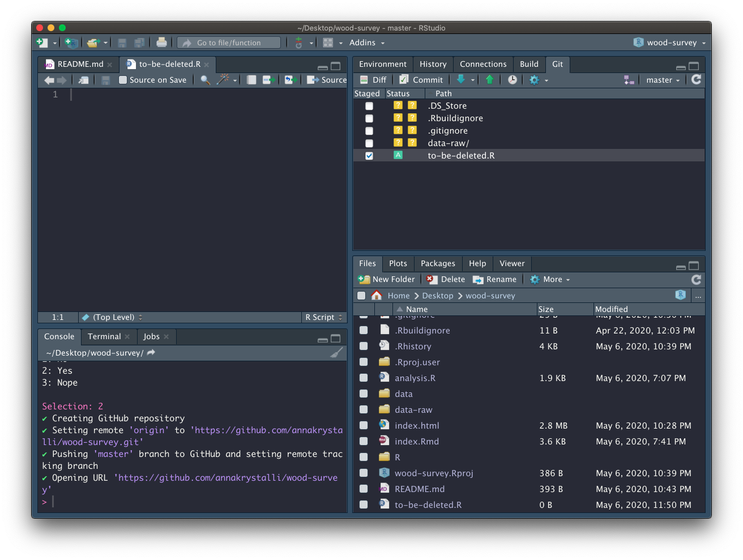Refresh the Files pane listing
The width and height of the screenshot is (743, 560).
point(697,279)
